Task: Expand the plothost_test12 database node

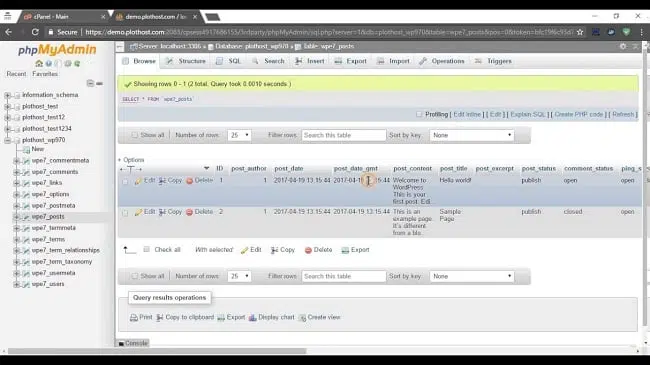Action: (x=7, y=117)
